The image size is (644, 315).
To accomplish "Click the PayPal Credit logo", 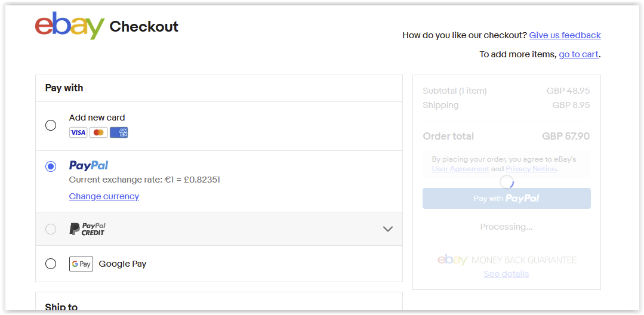I will coord(88,229).
